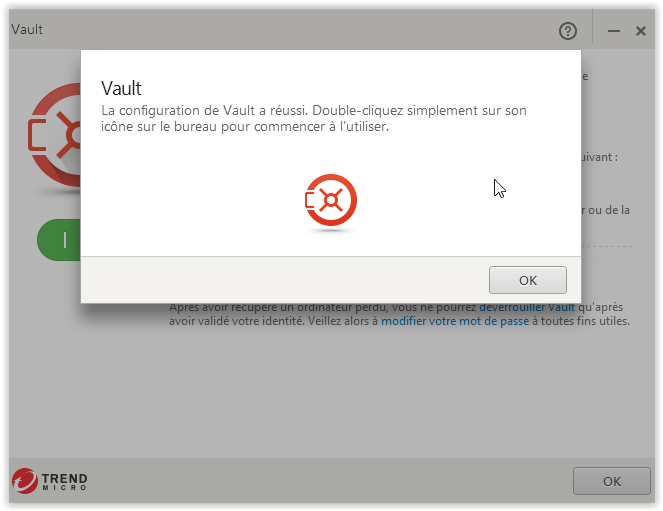This screenshot has height=511, width=663.
Task: Click the red Trend Micro swirl emblem
Action: click(25, 481)
